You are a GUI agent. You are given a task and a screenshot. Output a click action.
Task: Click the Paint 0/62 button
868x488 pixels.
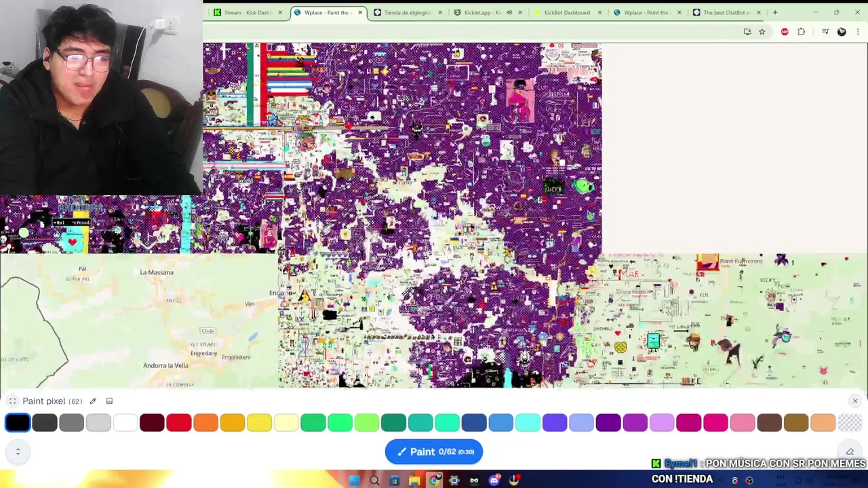click(x=434, y=451)
